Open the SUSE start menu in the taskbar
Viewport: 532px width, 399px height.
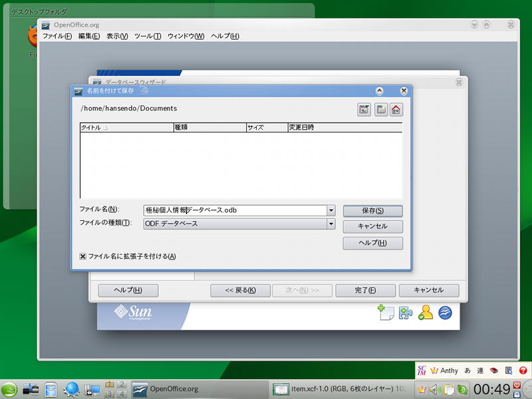tap(9, 390)
